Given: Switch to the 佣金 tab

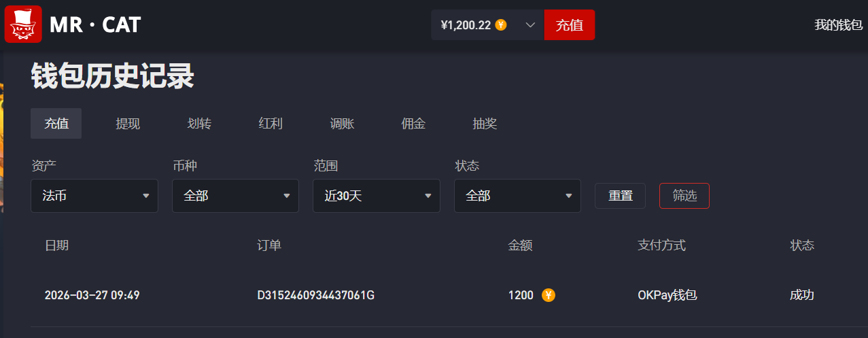Looking at the screenshot, I should coord(413,124).
